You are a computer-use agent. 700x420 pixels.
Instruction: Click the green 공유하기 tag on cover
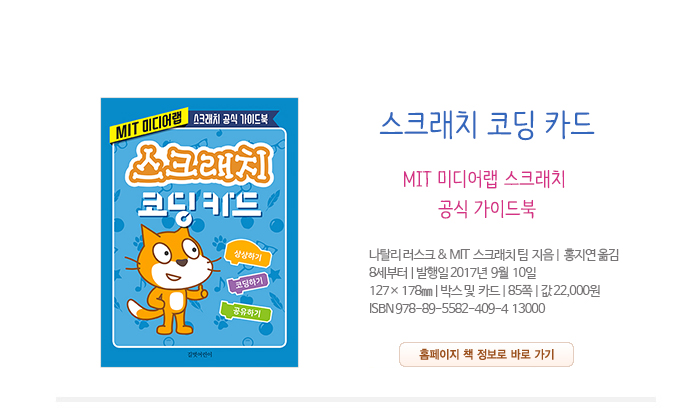[246, 312]
